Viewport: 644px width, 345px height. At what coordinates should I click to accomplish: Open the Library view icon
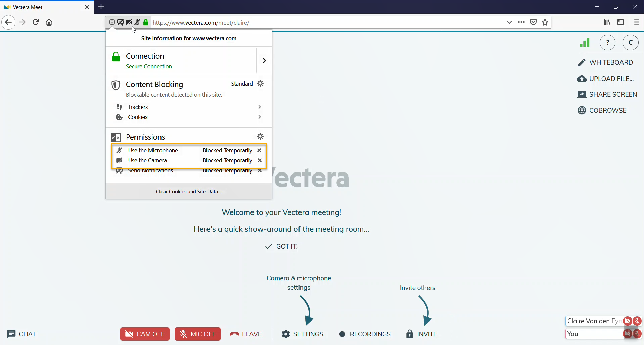click(x=607, y=22)
